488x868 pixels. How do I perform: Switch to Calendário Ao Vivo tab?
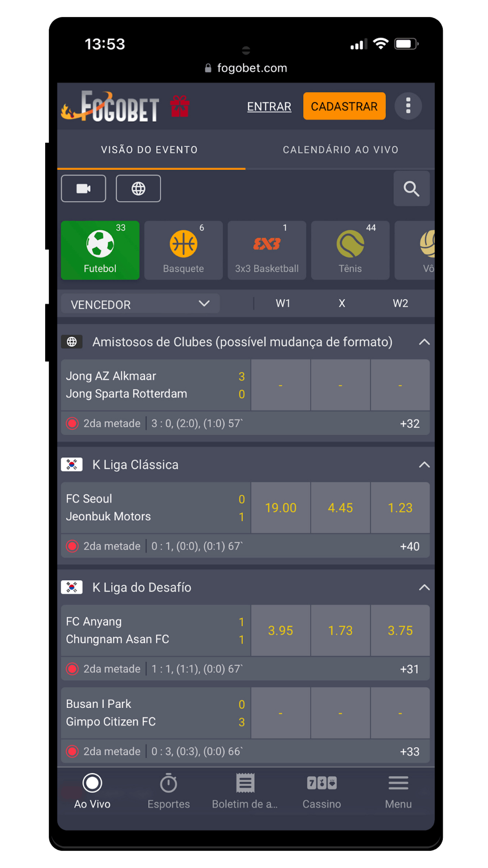340,150
